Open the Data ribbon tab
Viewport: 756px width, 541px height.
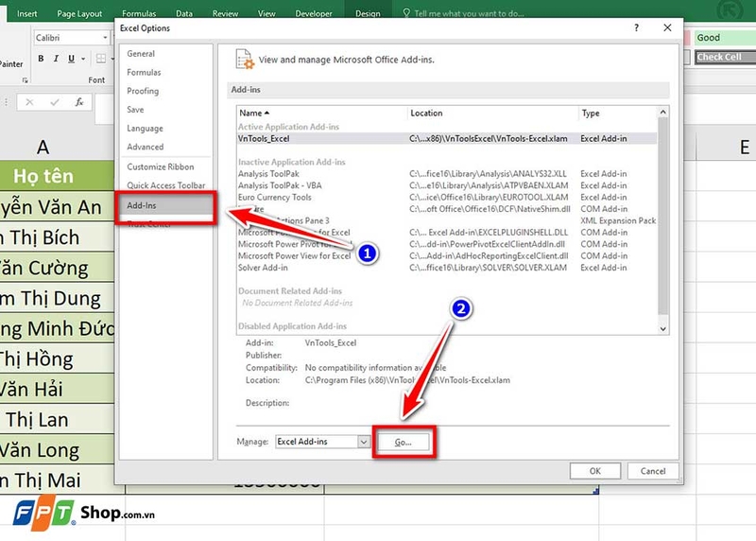[184, 13]
